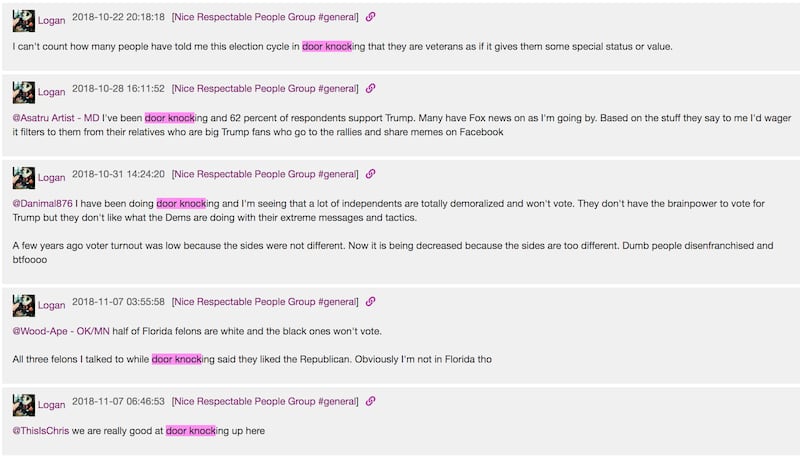Click the @Wood-Ape - OK/MN mention
This screenshot has height=458, width=800.
[x=61, y=331]
